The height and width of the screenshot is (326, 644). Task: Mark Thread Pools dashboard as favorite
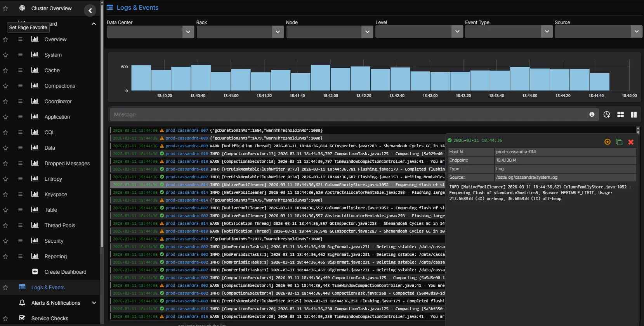(x=5, y=225)
